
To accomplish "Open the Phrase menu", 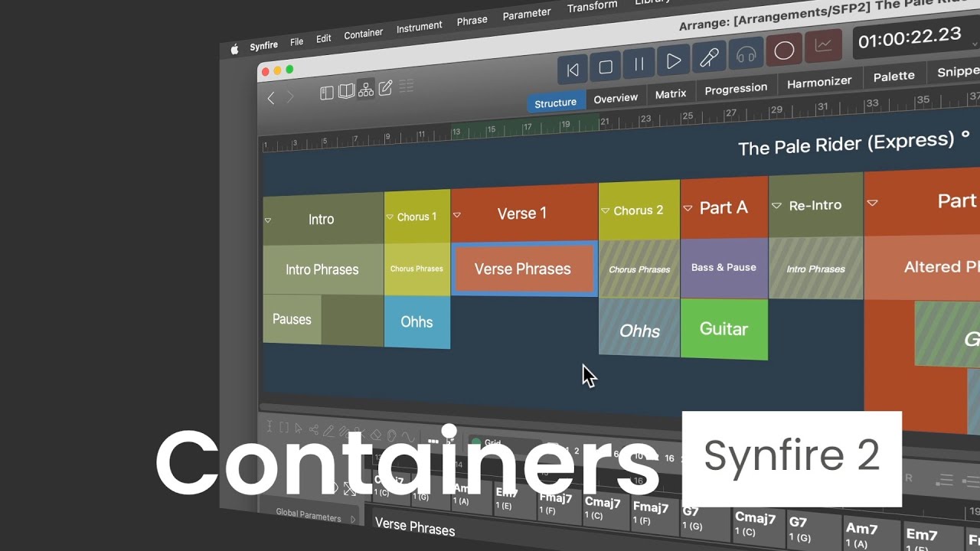I will tap(472, 21).
